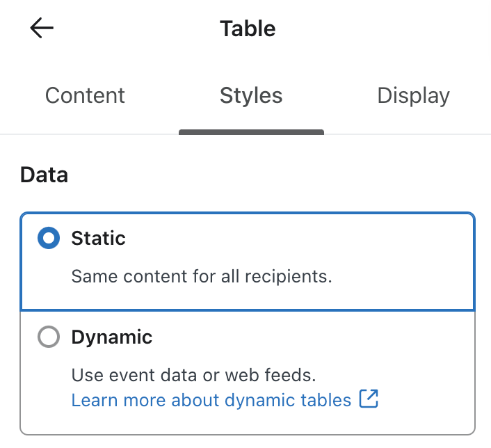This screenshot has width=491, height=448.
Task: Switch to the Display tab
Action: (413, 95)
